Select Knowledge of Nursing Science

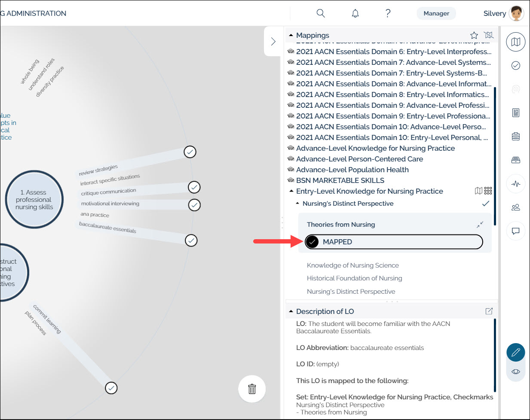352,265
